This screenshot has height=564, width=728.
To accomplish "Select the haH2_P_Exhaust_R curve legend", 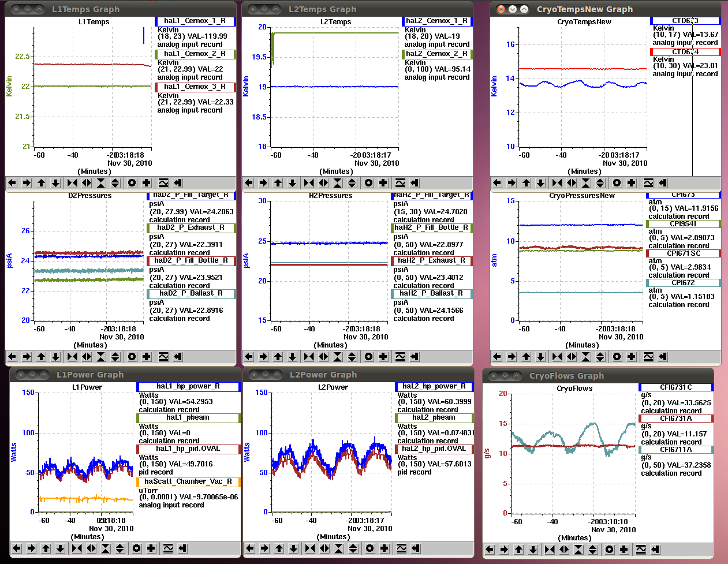I will [x=432, y=260].
